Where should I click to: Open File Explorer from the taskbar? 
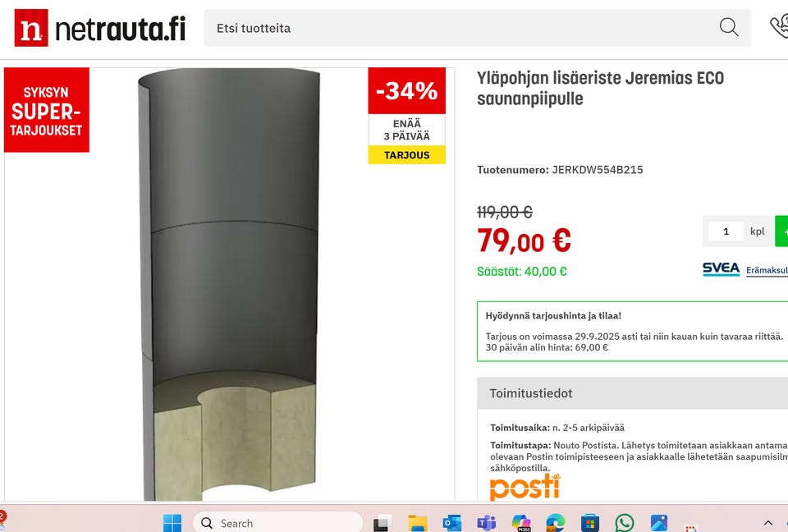coord(417,524)
